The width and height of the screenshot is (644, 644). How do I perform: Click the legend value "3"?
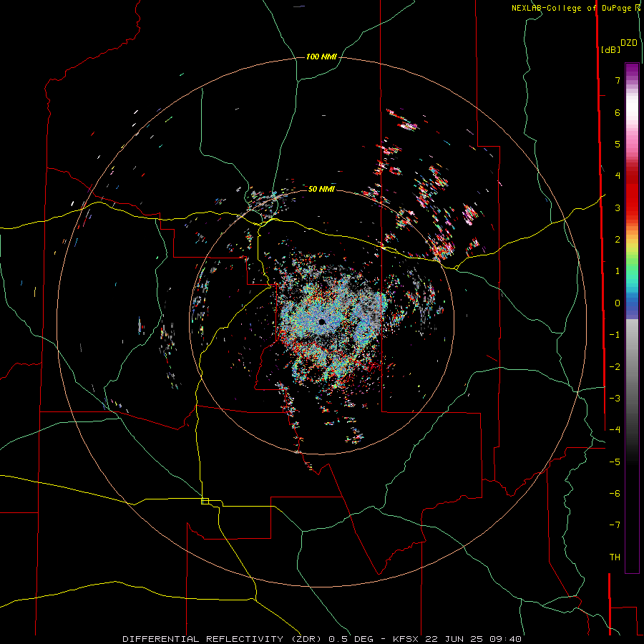coord(618,208)
